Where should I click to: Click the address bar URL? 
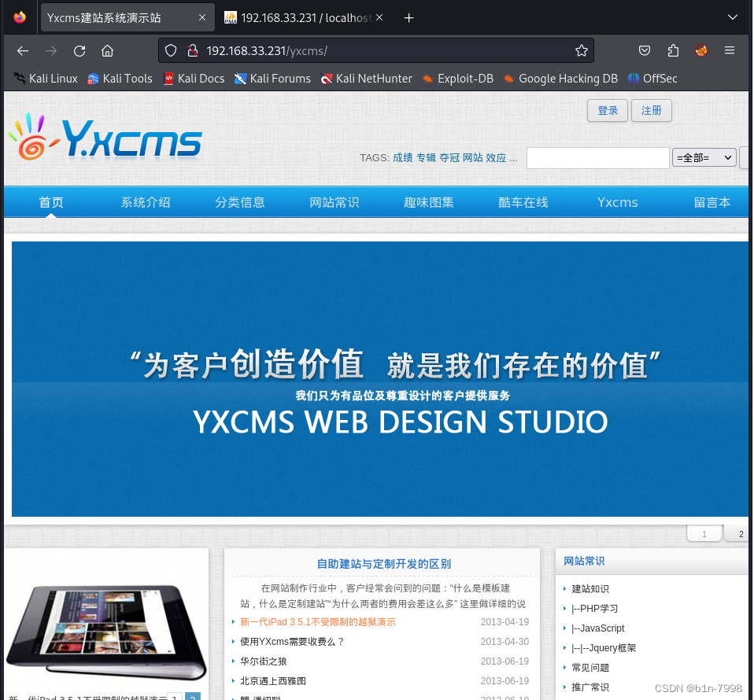click(267, 51)
